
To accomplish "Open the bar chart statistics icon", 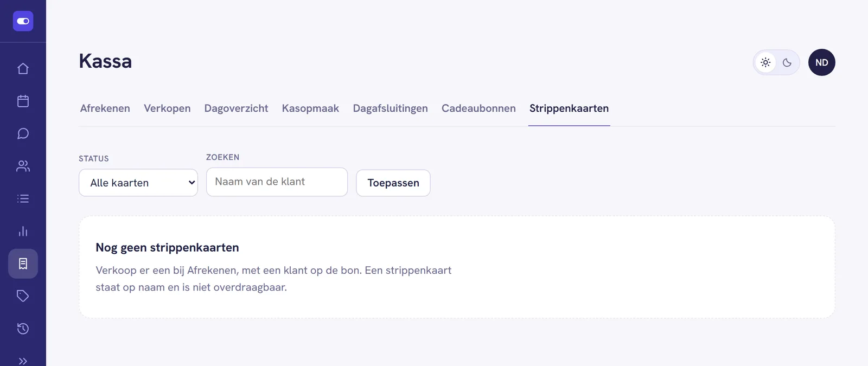I will click(23, 231).
